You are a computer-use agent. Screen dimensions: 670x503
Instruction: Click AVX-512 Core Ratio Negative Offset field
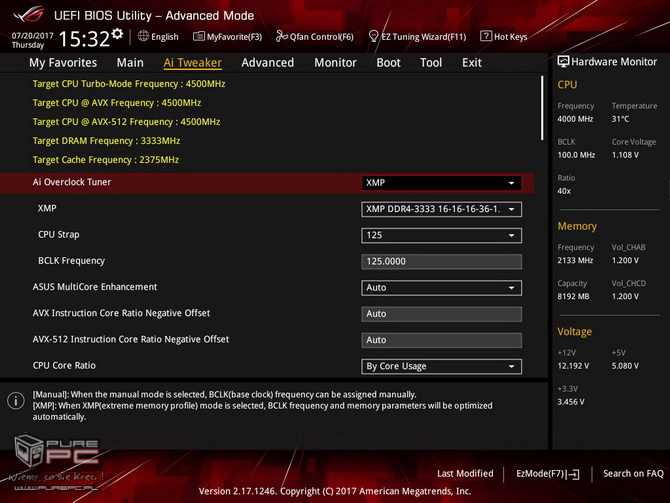[441, 340]
